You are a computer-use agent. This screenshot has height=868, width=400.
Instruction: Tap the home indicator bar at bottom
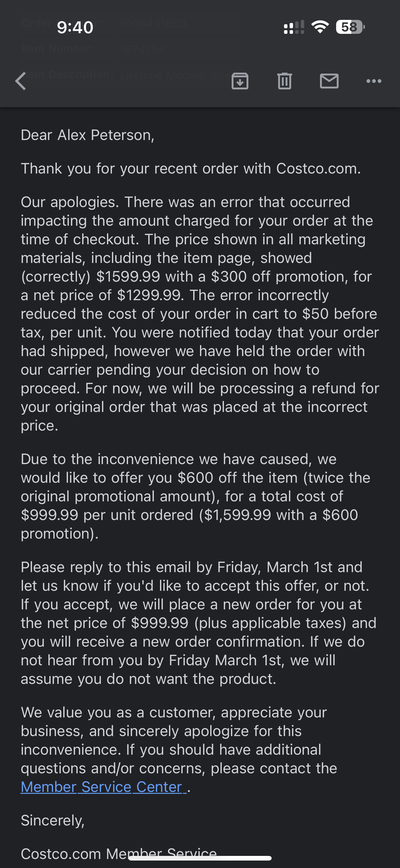click(200, 858)
